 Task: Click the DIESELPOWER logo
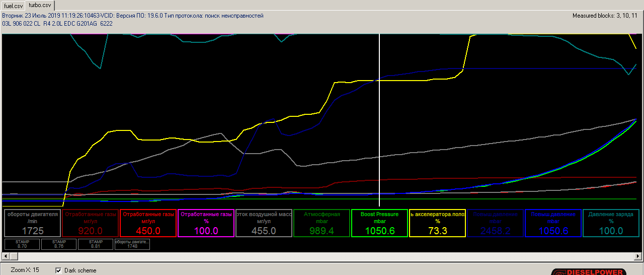coord(588,271)
